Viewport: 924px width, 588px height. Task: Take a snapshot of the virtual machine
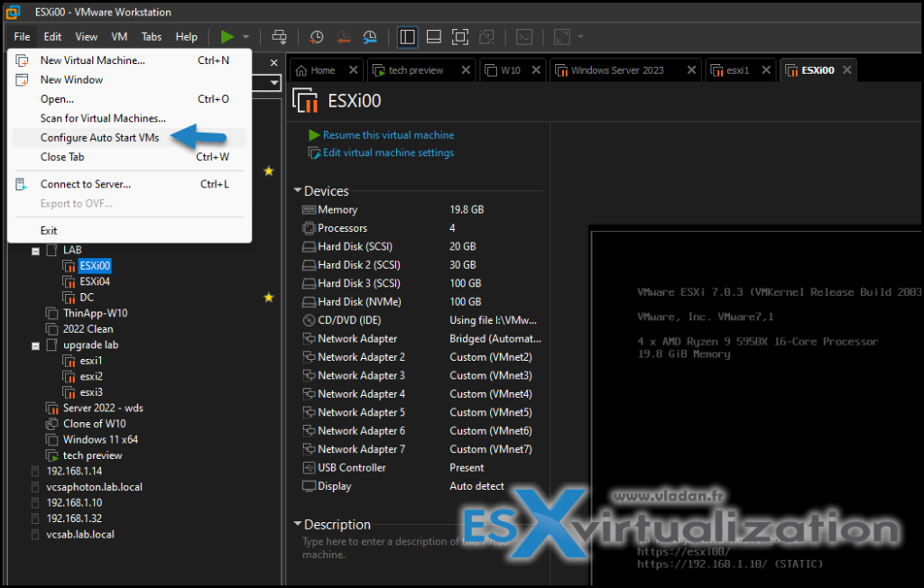tap(316, 37)
